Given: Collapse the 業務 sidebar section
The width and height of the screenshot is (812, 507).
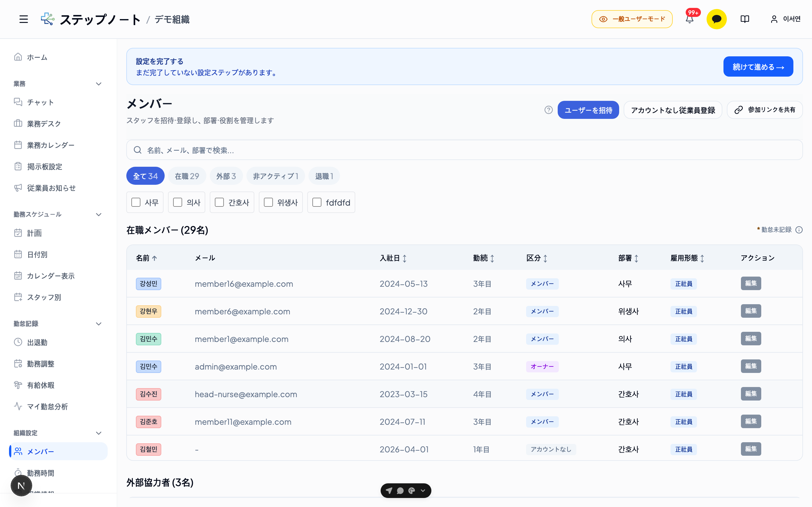Looking at the screenshot, I should [x=99, y=84].
